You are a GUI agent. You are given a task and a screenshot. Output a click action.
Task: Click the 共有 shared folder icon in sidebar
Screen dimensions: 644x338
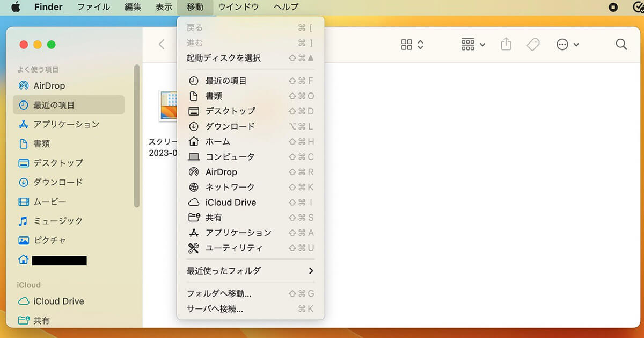coord(23,321)
